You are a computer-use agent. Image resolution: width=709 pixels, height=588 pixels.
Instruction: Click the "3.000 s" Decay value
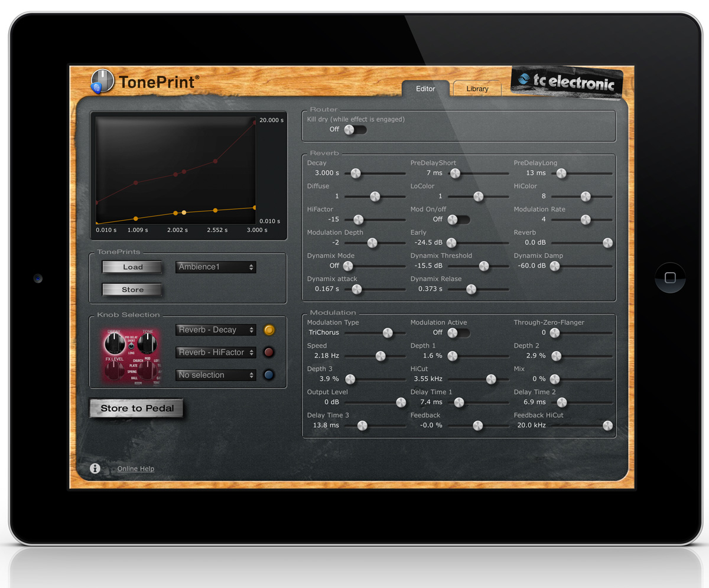(x=327, y=173)
